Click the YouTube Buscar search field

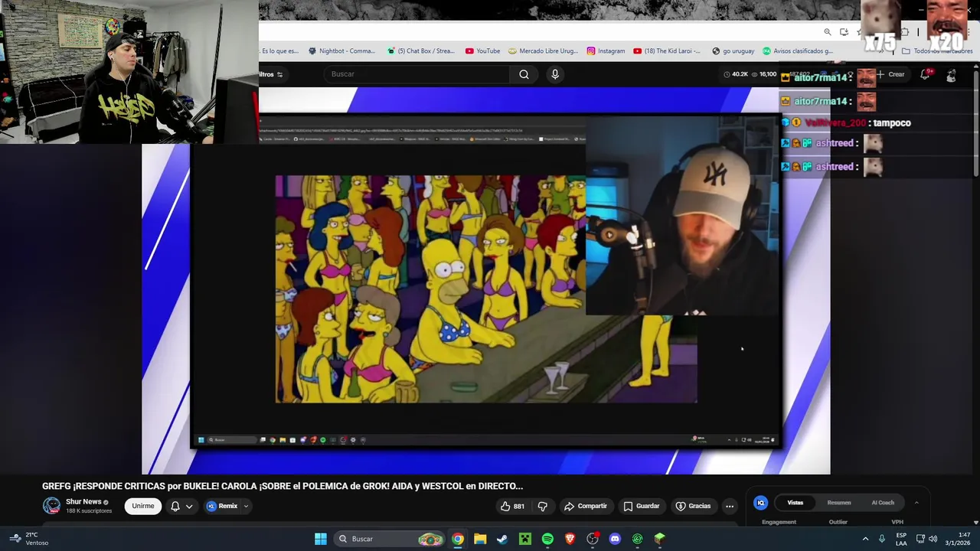[417, 74]
